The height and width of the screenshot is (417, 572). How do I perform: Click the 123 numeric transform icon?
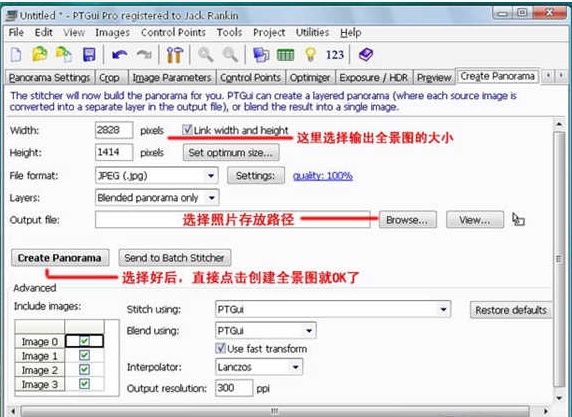click(x=335, y=55)
